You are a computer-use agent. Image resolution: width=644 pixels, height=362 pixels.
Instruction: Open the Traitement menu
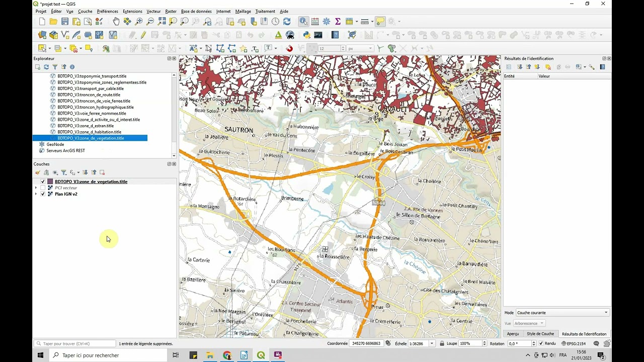[265, 11]
